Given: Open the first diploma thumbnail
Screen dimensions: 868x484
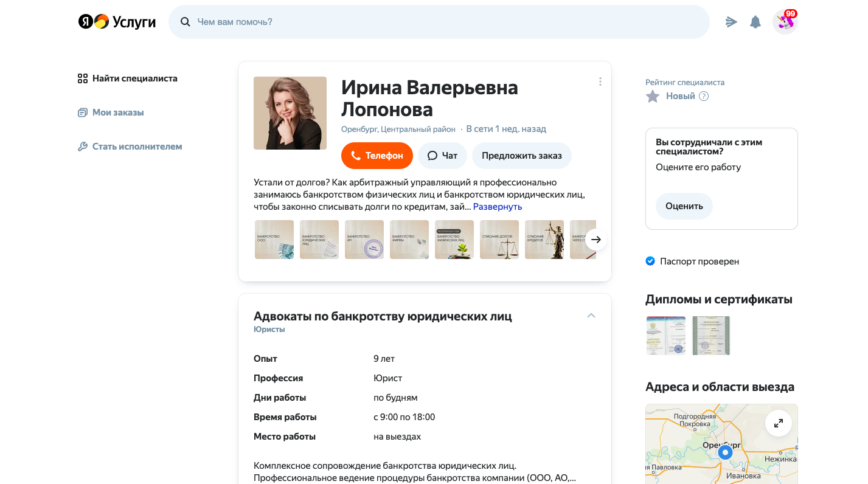Looking at the screenshot, I should 665,336.
